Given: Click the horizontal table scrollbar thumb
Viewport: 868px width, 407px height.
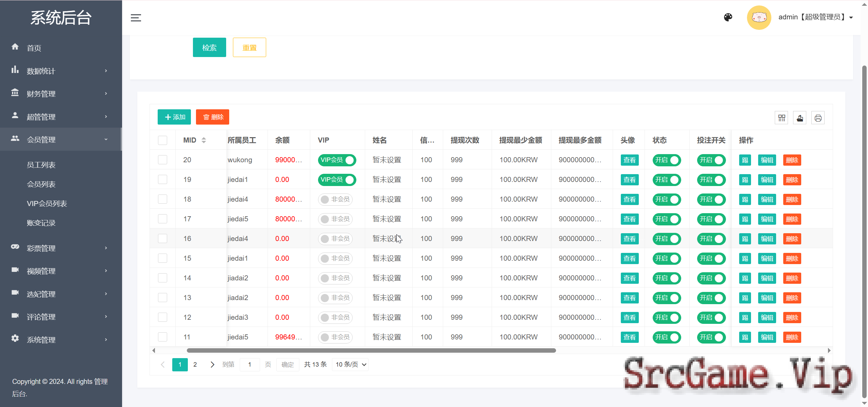Looking at the screenshot, I should [x=371, y=350].
